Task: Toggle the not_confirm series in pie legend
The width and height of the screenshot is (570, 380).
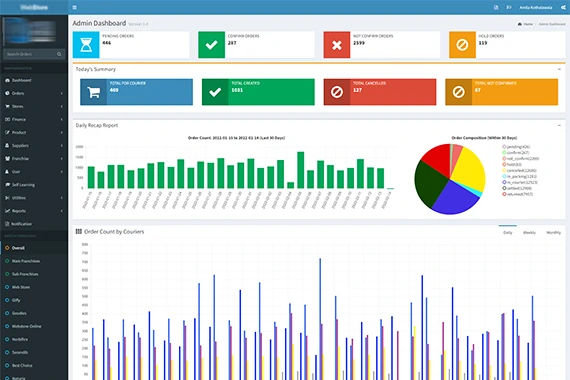Action: (x=521, y=159)
